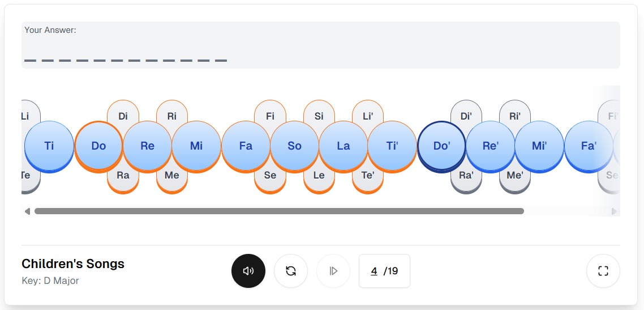
Task: Tap the Mi note circle
Action: (196, 146)
